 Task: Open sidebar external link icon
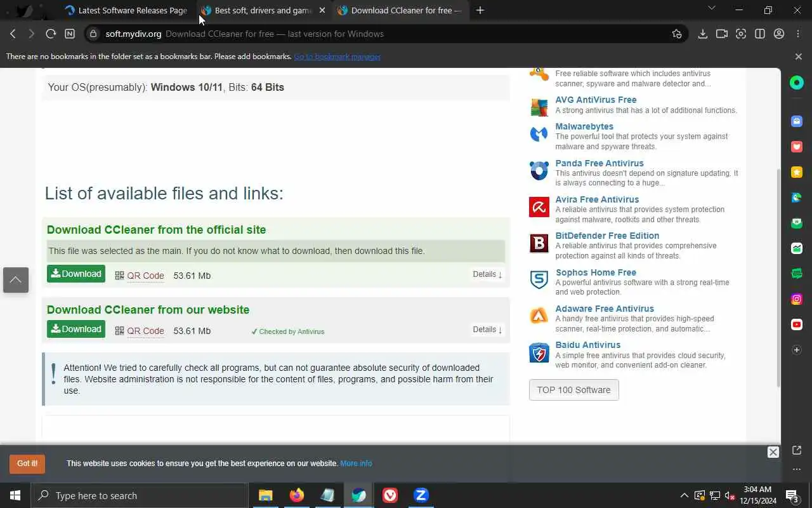click(797, 450)
